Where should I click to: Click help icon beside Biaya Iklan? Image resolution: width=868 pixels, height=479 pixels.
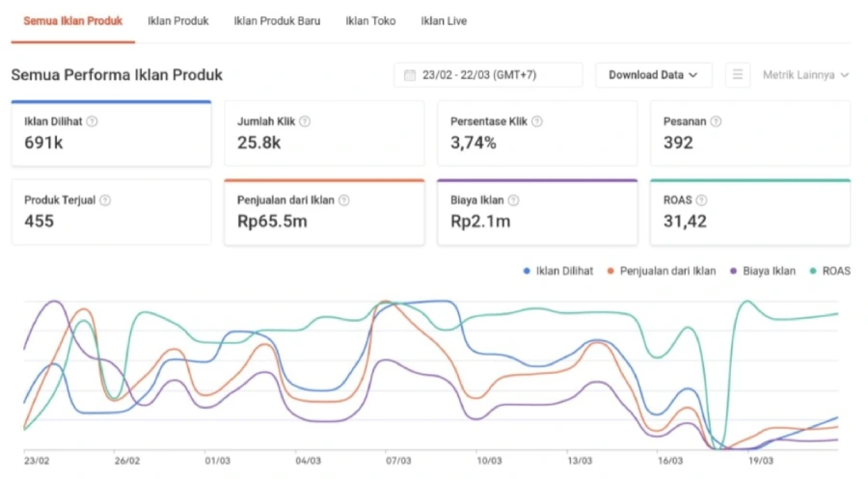click(513, 200)
